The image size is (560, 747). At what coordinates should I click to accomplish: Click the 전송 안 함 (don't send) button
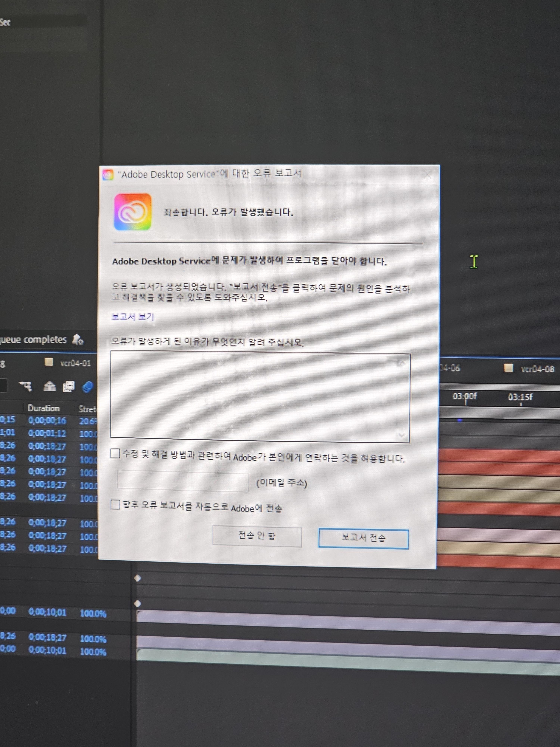(x=257, y=536)
